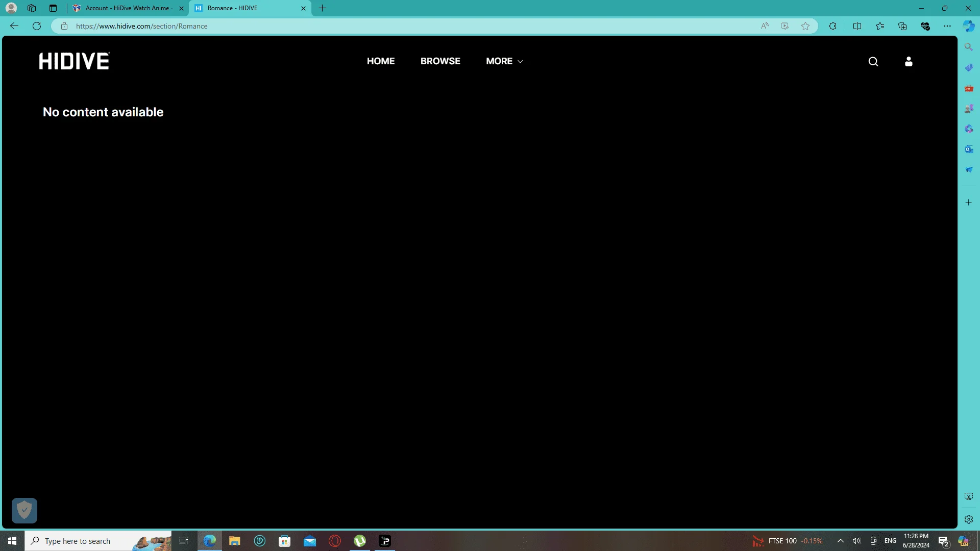Open the sidebar Tools briefcase icon
Image resolution: width=980 pixels, height=551 pixels.
point(969,88)
